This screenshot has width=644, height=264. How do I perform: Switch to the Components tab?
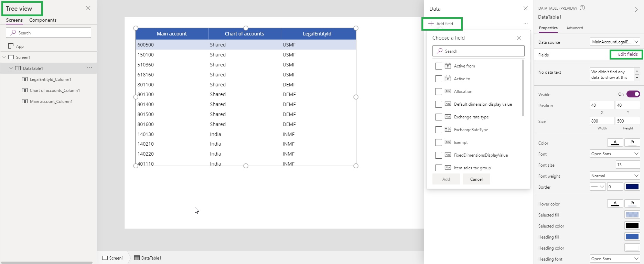click(x=43, y=20)
